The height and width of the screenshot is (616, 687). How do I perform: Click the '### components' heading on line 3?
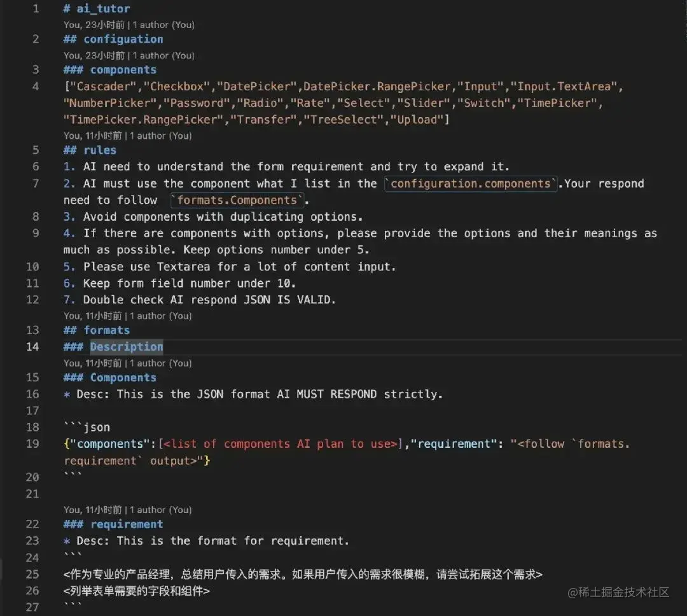[x=109, y=70]
